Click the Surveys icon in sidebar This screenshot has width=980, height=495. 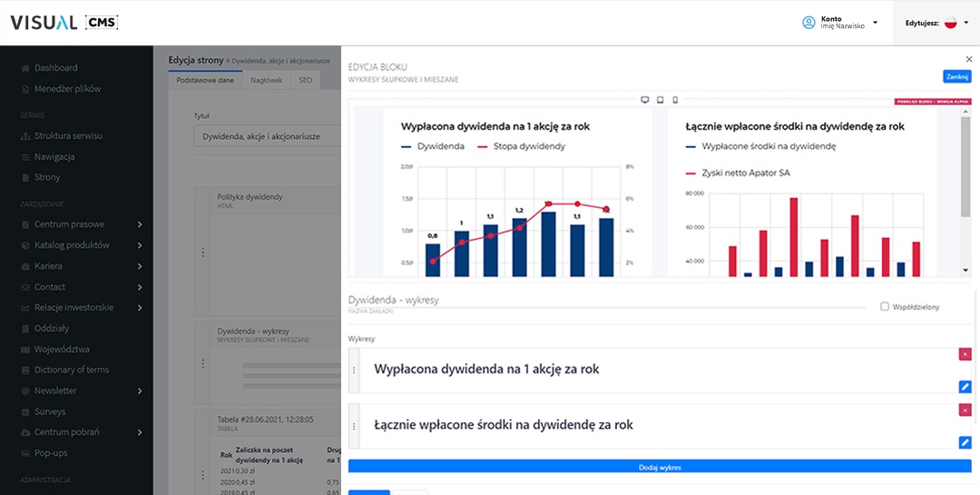coord(25,411)
